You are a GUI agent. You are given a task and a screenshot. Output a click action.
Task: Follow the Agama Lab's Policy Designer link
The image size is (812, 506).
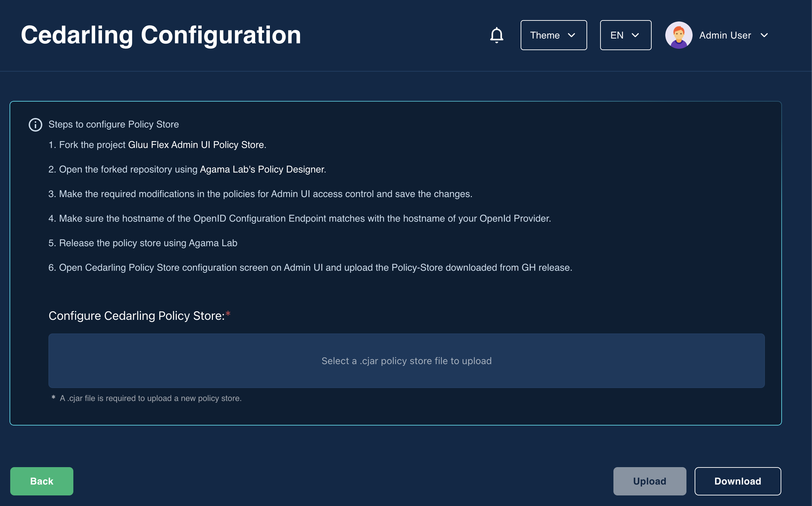[x=262, y=169]
